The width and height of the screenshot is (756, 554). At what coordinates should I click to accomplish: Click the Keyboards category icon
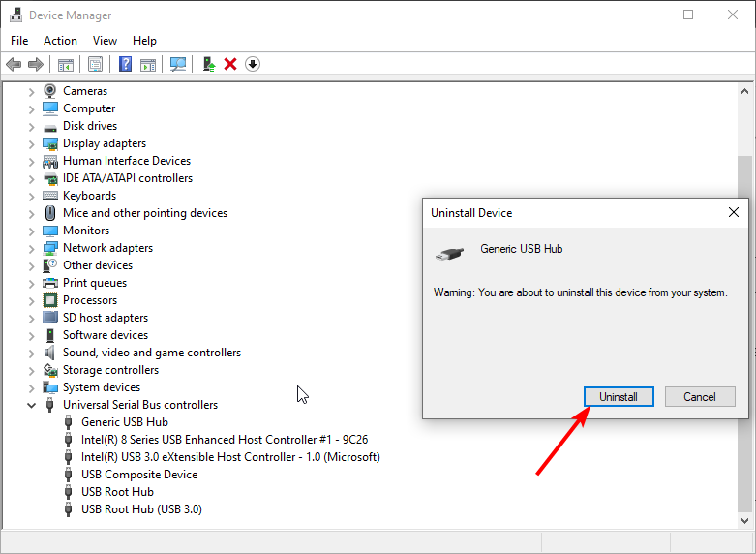pos(50,196)
